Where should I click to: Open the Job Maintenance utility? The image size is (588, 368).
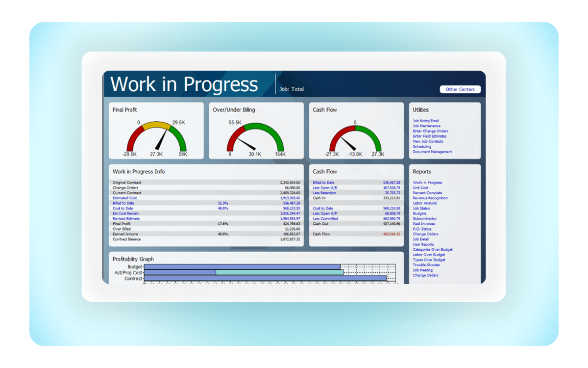(x=426, y=126)
